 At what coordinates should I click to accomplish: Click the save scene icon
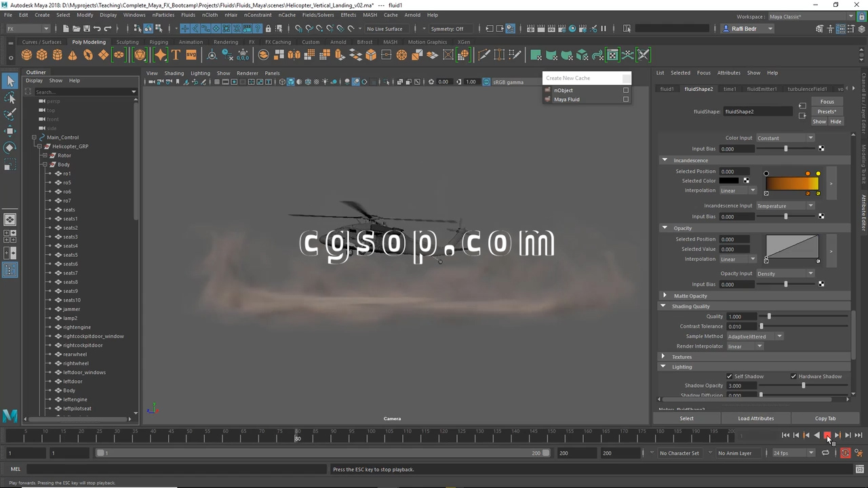[86, 28]
